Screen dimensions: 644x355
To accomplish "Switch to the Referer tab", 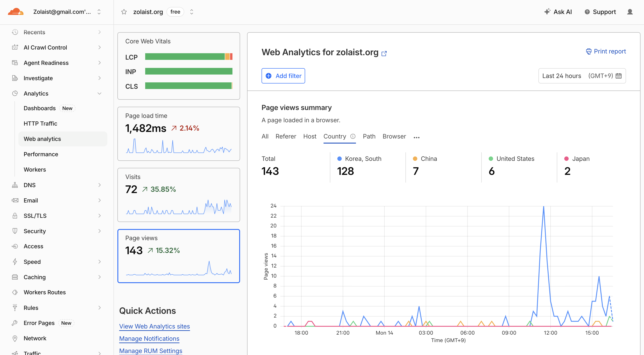I will pyautogui.click(x=286, y=136).
